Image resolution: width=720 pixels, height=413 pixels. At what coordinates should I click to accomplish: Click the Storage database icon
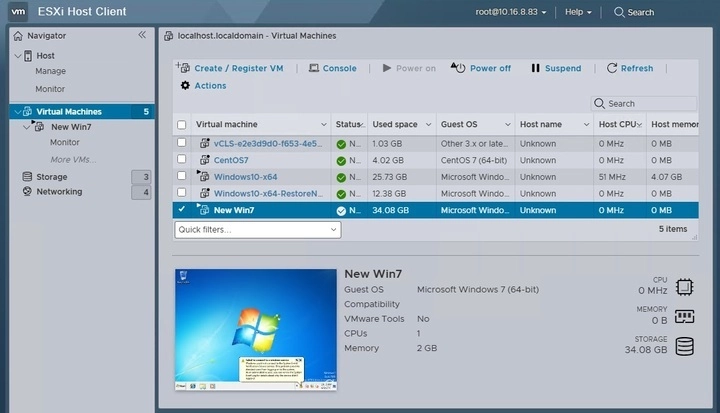pyautogui.click(x=28, y=176)
